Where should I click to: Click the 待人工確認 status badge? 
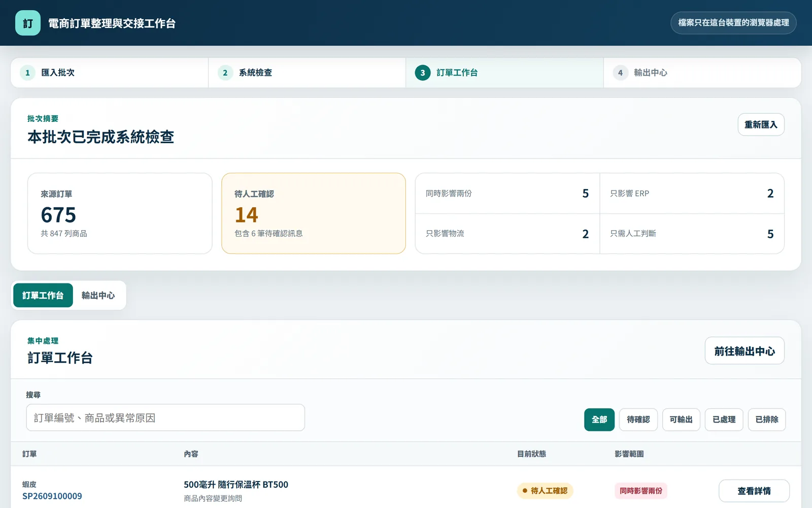[x=545, y=491]
